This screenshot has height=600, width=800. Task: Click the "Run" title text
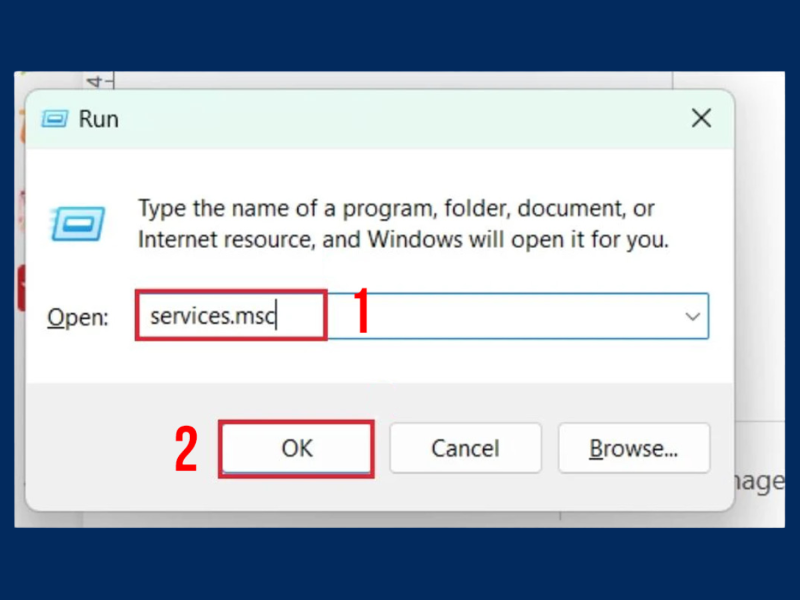pyautogui.click(x=99, y=119)
